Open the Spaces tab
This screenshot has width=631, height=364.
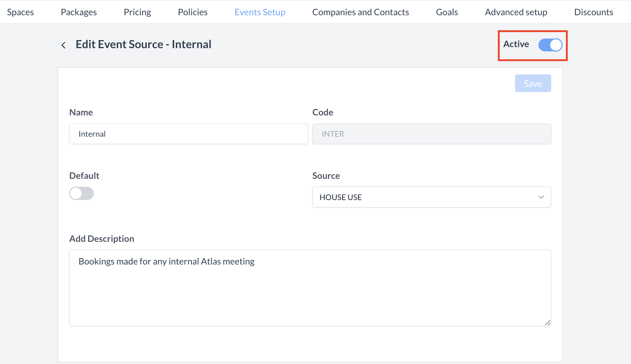pos(21,12)
